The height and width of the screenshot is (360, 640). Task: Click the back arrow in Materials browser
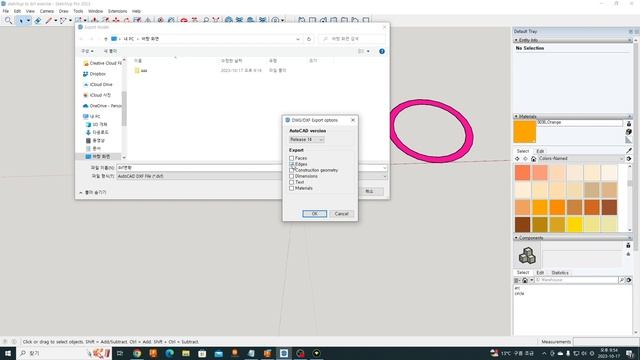[518, 158]
